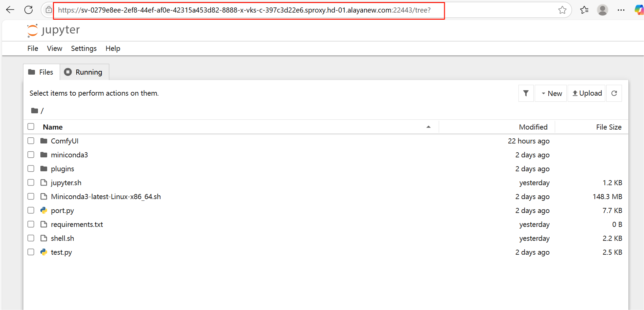Select the checkbox for port.py
Image resolution: width=644 pixels, height=310 pixels.
31,210
